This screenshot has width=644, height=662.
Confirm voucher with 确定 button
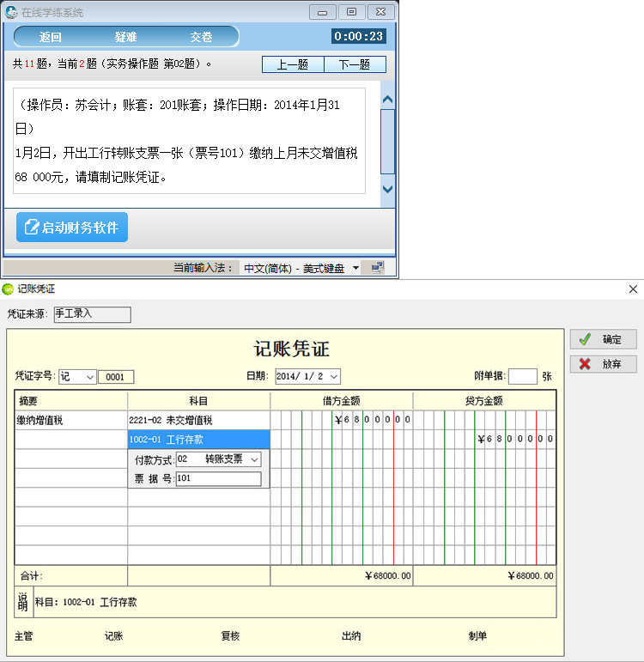coord(603,339)
